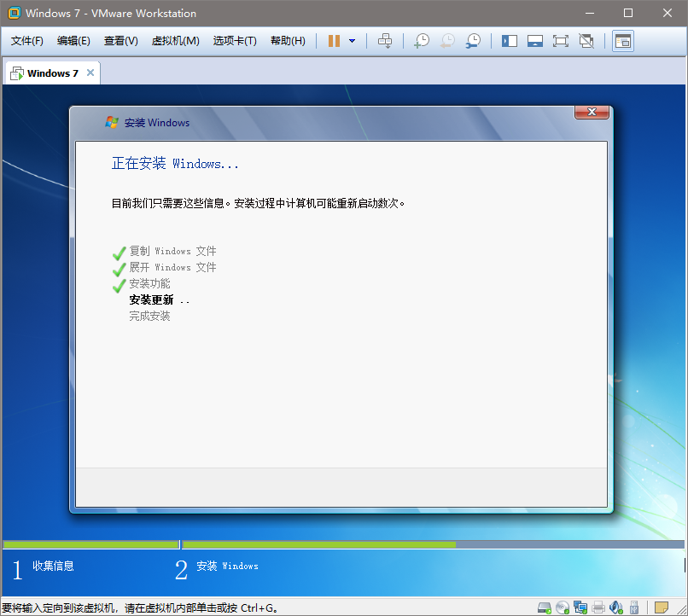The height and width of the screenshot is (616, 688).
Task: Open the power options dropdown arrow
Action: pyautogui.click(x=352, y=41)
